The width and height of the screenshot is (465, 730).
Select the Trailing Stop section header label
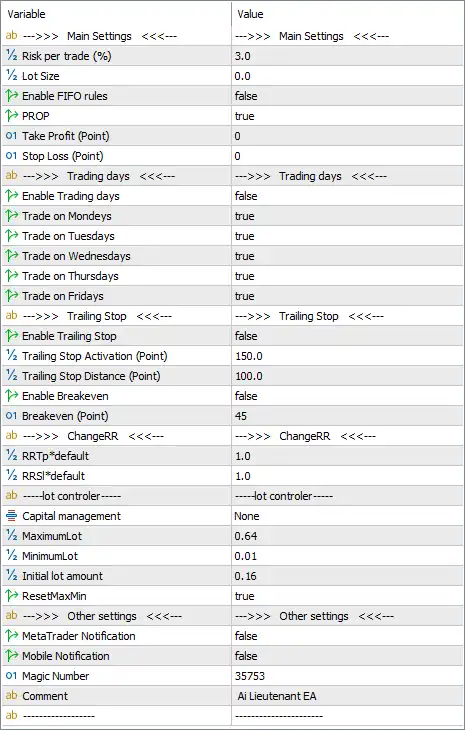97,316
